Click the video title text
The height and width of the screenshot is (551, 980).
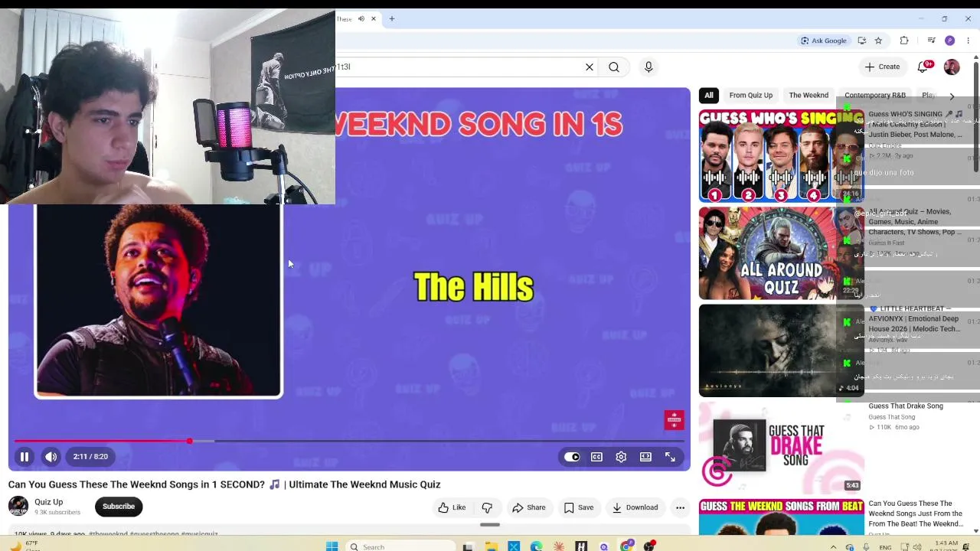click(x=224, y=484)
